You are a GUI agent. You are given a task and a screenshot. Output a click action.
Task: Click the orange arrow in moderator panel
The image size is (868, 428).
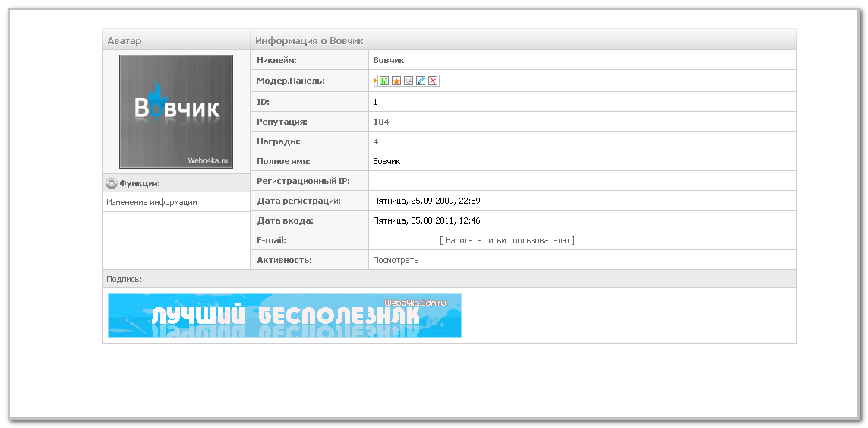pos(375,81)
